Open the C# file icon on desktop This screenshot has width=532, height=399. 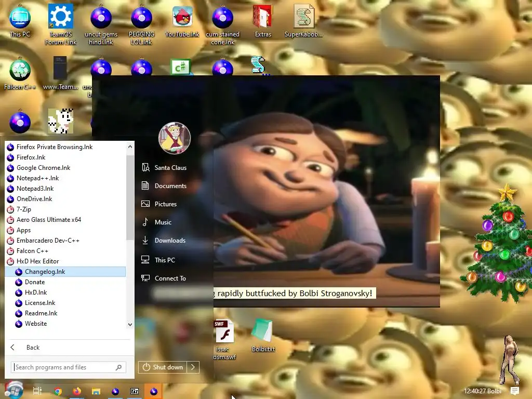pyautogui.click(x=180, y=67)
